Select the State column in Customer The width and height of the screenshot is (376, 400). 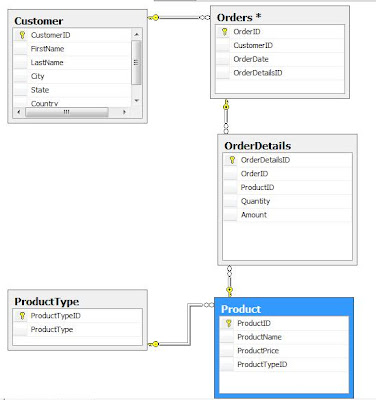[x=72, y=90]
